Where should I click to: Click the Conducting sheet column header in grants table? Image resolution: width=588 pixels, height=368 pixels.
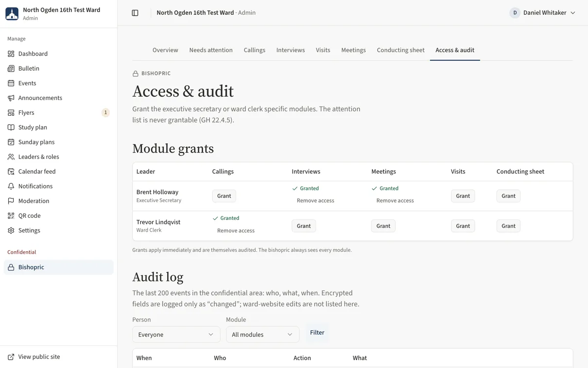(520, 172)
